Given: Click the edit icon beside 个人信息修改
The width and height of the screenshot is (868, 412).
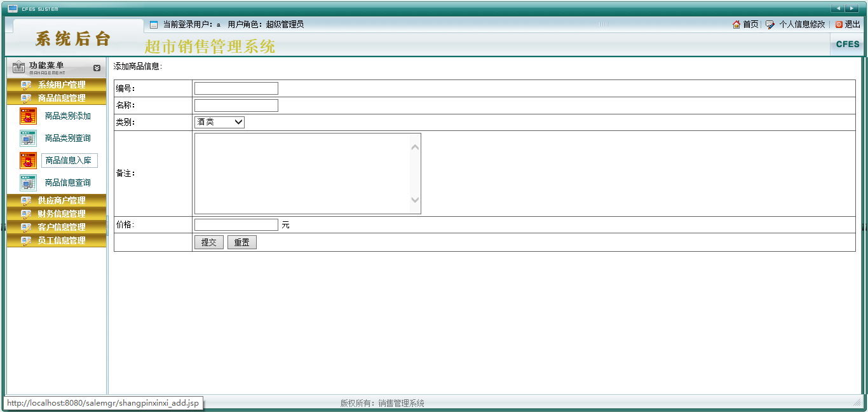Looking at the screenshot, I should [770, 24].
